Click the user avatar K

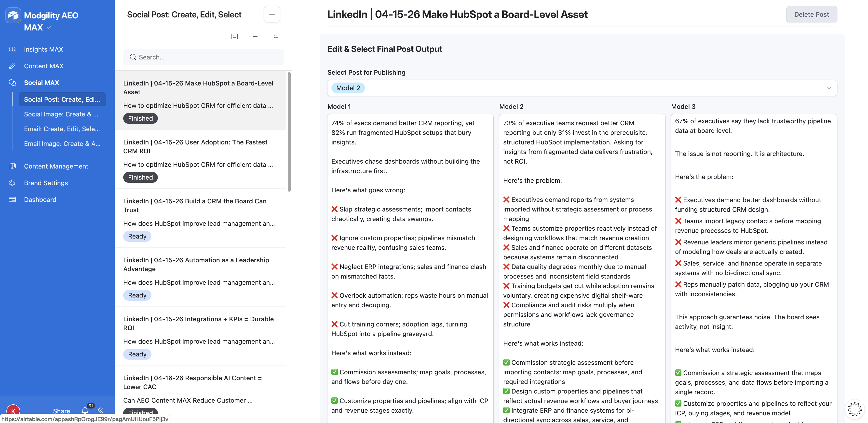pos(13,411)
